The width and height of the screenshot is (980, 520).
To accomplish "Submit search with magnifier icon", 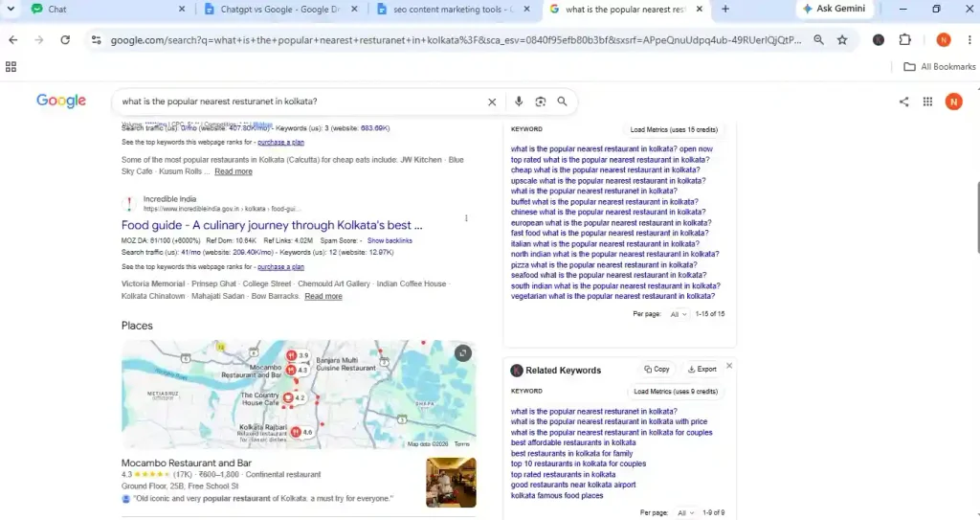I will coord(562,102).
